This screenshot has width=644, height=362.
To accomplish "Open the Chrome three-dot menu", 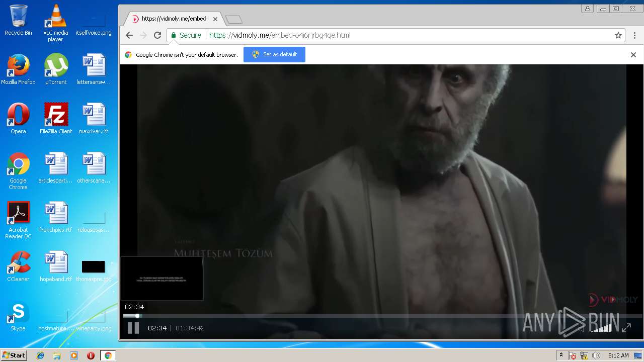I will point(634,35).
